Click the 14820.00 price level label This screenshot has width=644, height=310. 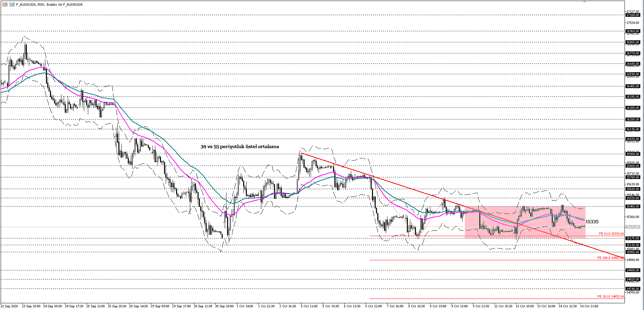coord(633,279)
